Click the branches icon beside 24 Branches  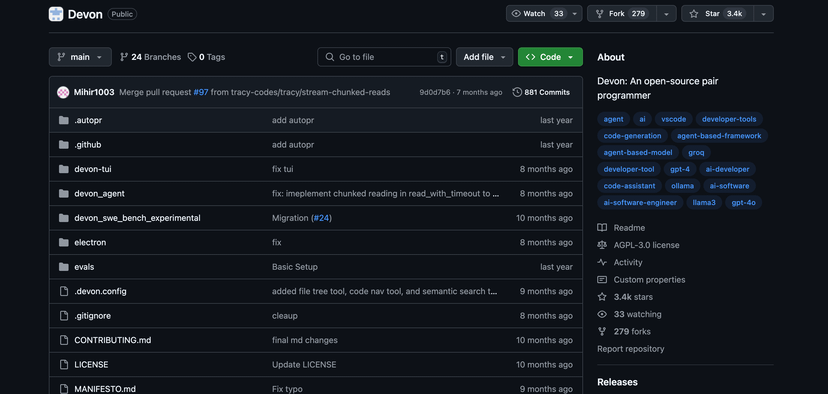click(124, 57)
